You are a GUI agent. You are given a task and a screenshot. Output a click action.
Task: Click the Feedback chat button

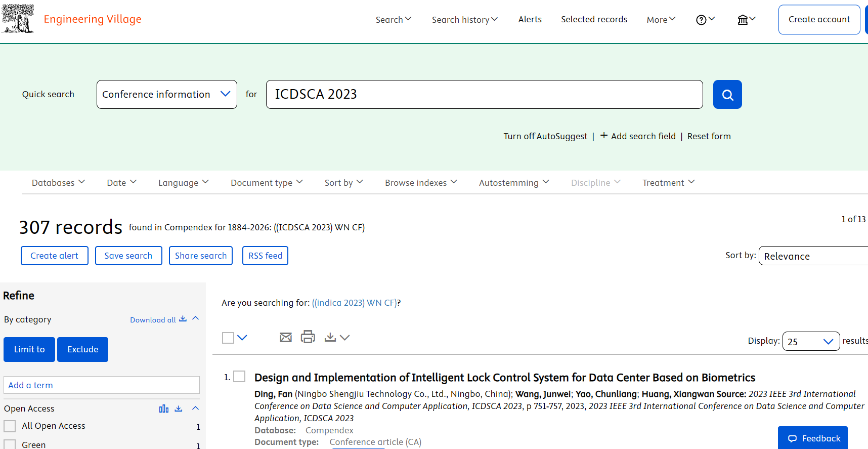point(813,438)
